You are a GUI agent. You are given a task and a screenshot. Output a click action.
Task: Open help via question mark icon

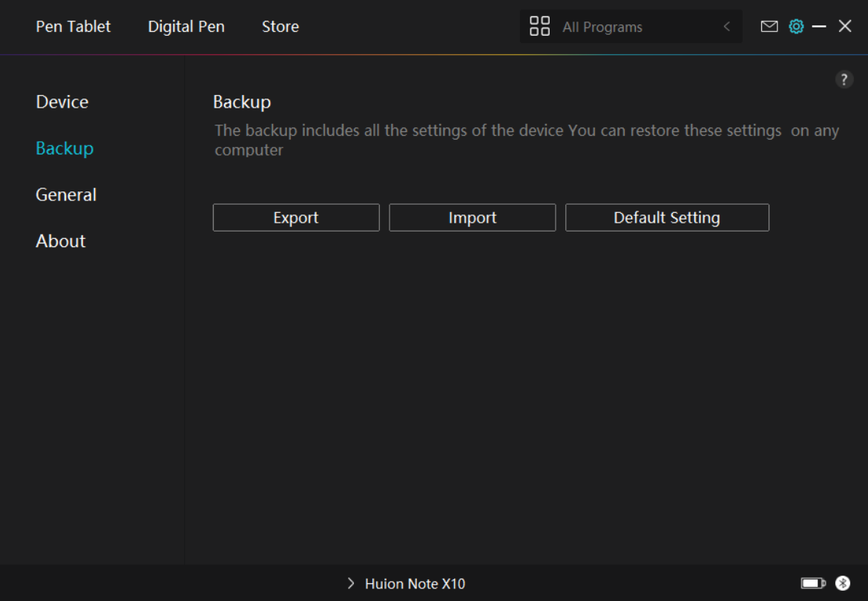tap(844, 80)
